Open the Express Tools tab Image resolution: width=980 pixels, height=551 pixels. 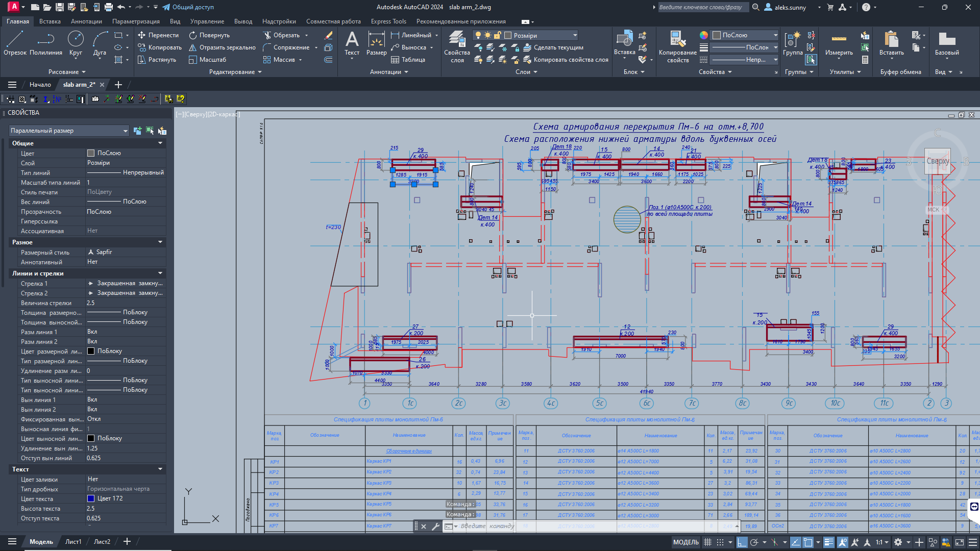pyautogui.click(x=388, y=21)
